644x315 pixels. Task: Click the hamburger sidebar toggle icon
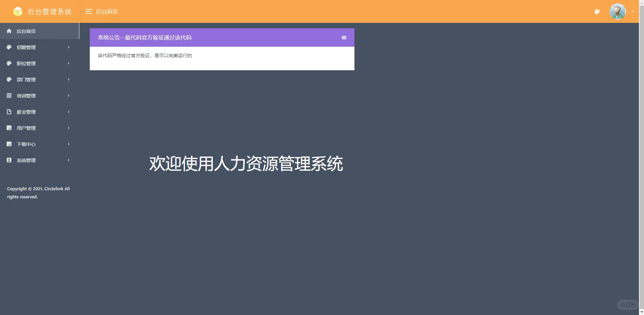tap(89, 11)
